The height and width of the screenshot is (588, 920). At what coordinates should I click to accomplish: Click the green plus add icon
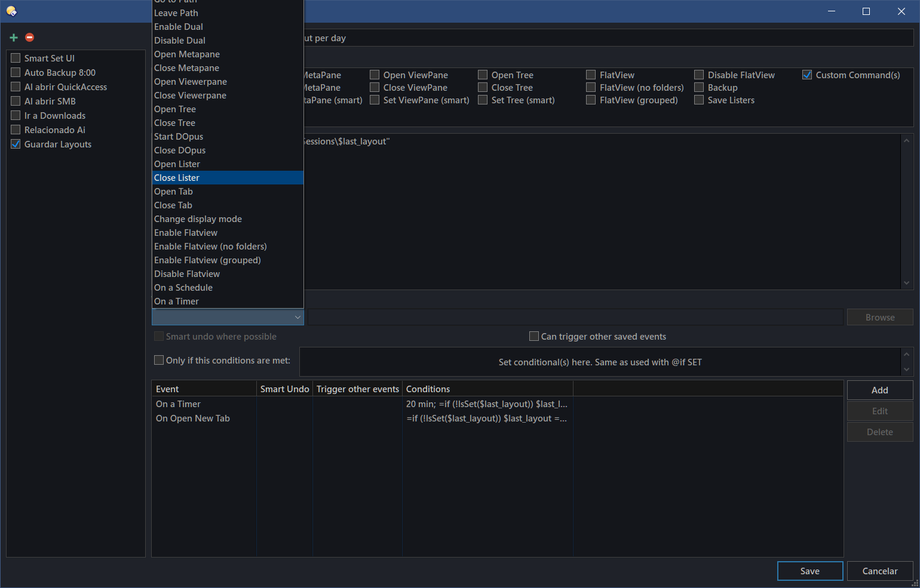[x=14, y=38]
